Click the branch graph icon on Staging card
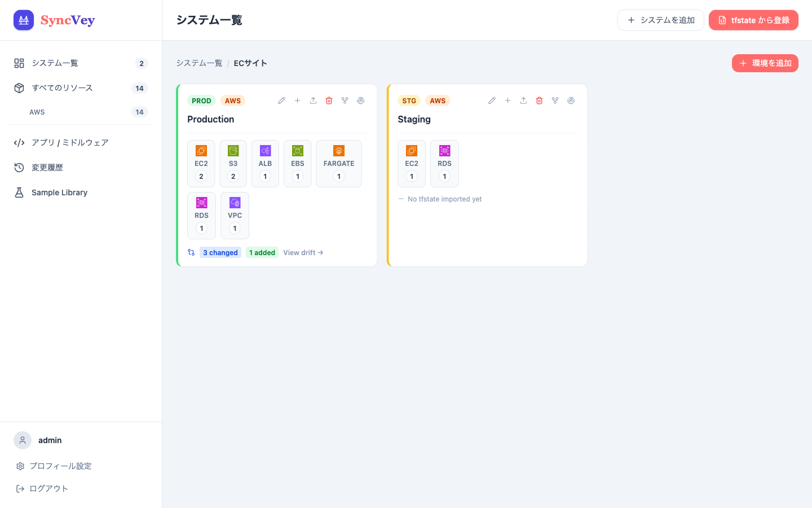812x508 pixels. [555, 100]
